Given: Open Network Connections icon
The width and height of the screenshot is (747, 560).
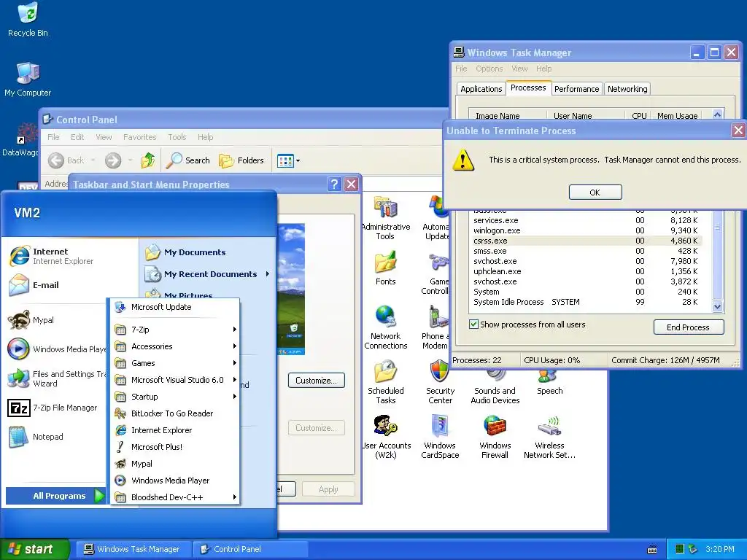Looking at the screenshot, I should pos(385,327).
